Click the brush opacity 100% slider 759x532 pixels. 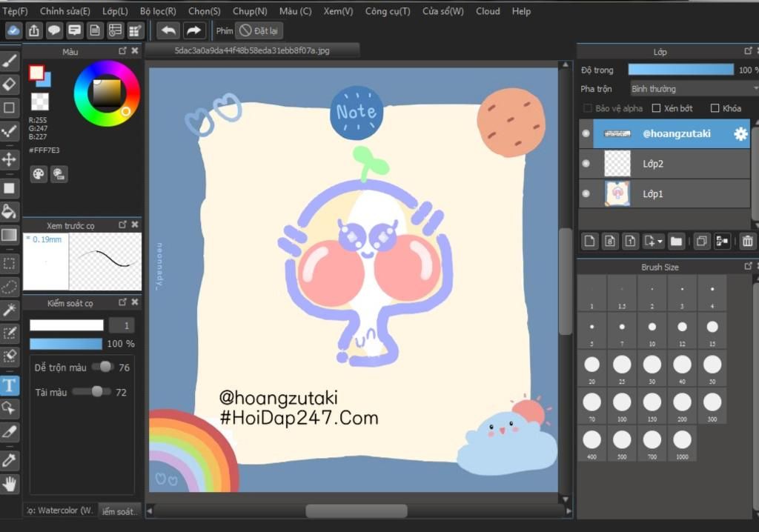click(66, 343)
